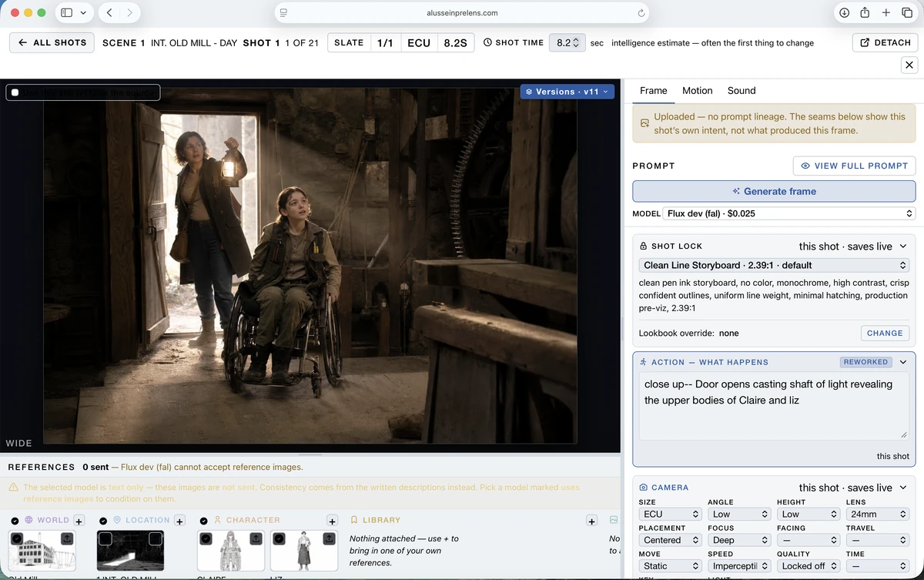Change the lookbook override
The image size is (924, 580).
(x=884, y=334)
